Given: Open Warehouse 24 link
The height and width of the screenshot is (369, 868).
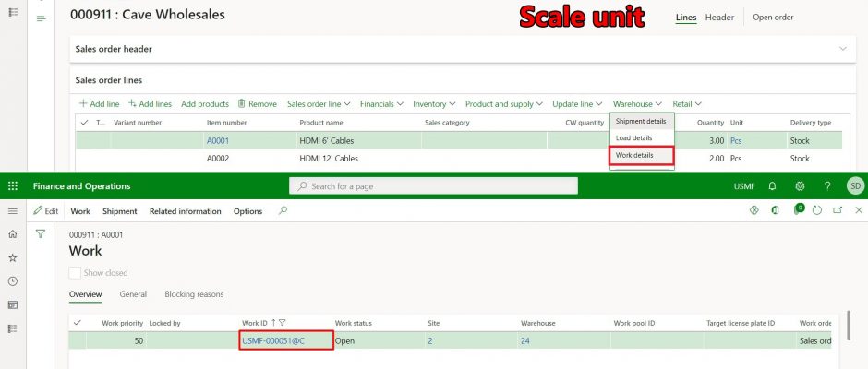Looking at the screenshot, I should (524, 340).
